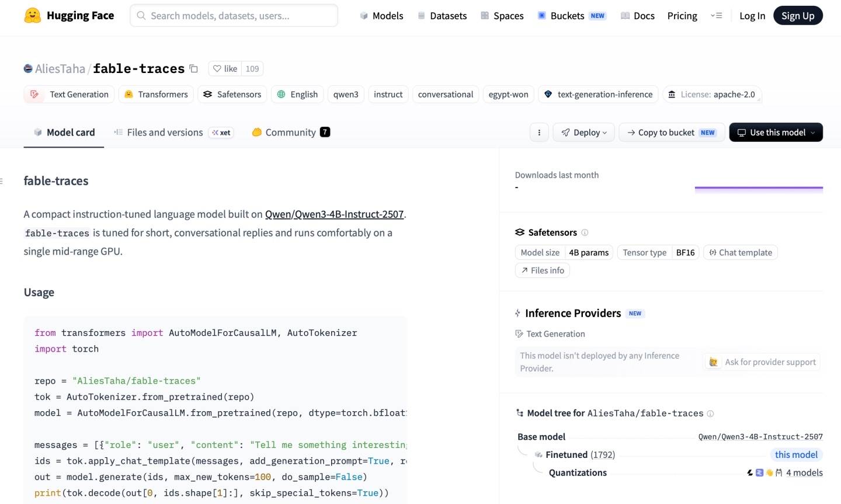Switch to Files and versions tab

(173, 133)
